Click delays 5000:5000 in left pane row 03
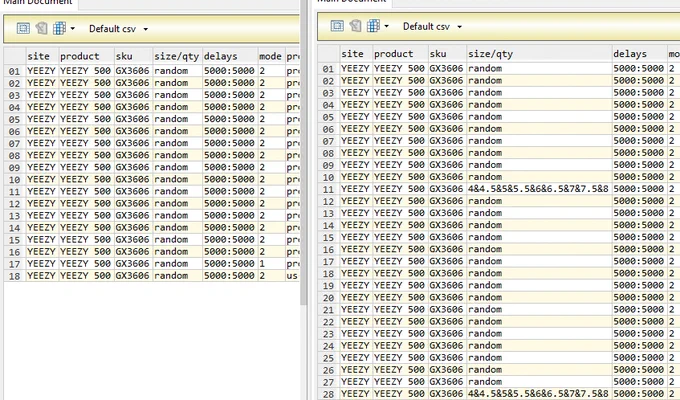The height and width of the screenshot is (400, 680). pos(230,95)
